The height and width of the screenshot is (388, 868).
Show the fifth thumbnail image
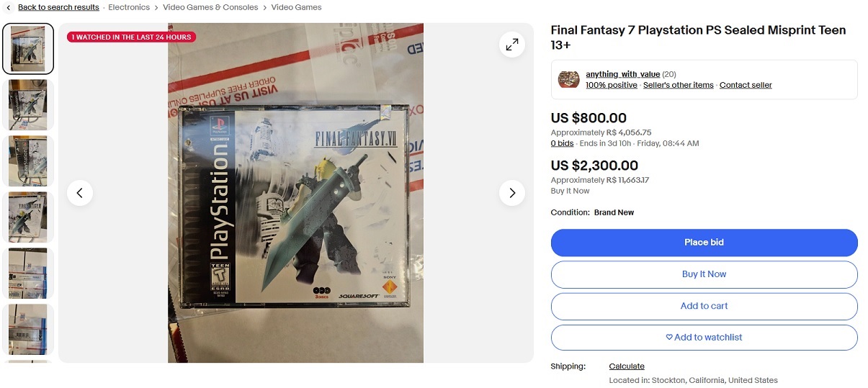[28, 274]
